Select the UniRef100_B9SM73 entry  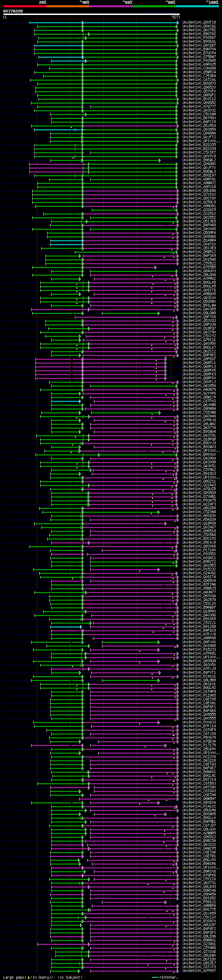point(199,84)
